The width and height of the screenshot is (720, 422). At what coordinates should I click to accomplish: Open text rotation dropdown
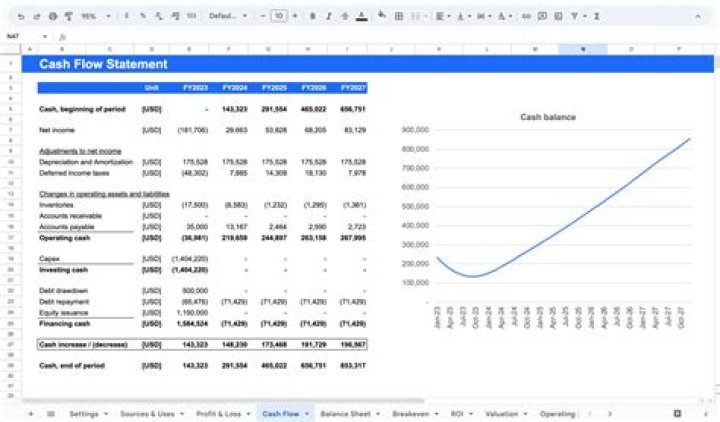pos(505,16)
